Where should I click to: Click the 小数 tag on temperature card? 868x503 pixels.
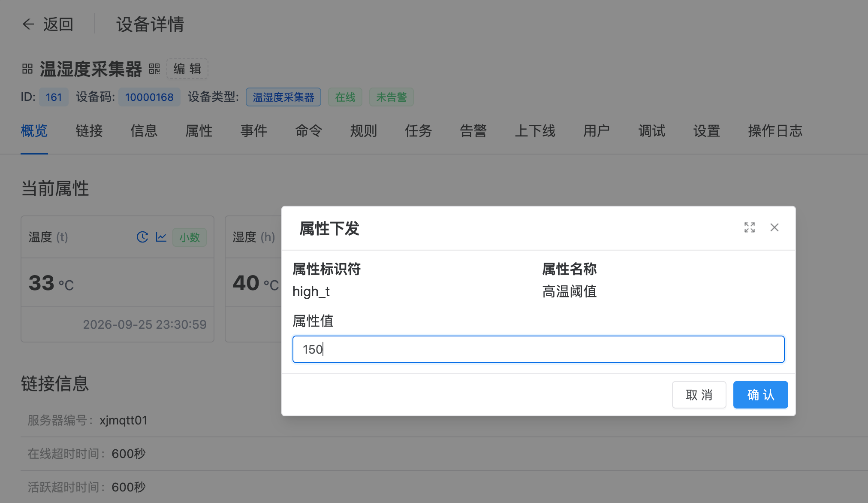tap(190, 237)
